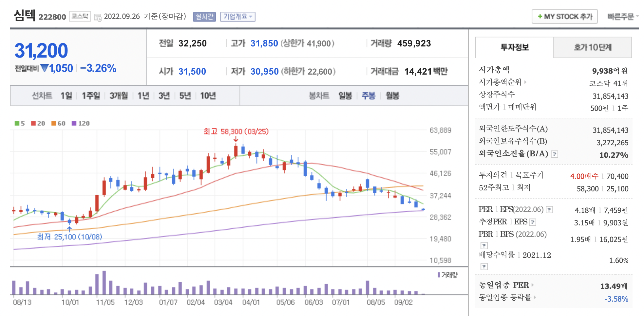Open the 기업개요 dropdown
The image size is (644, 316).
(x=238, y=16)
